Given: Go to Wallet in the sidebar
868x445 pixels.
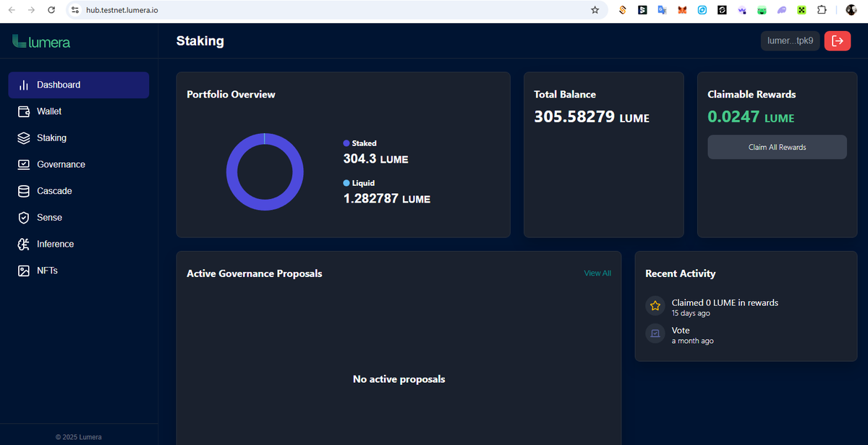Looking at the screenshot, I should click(78, 111).
